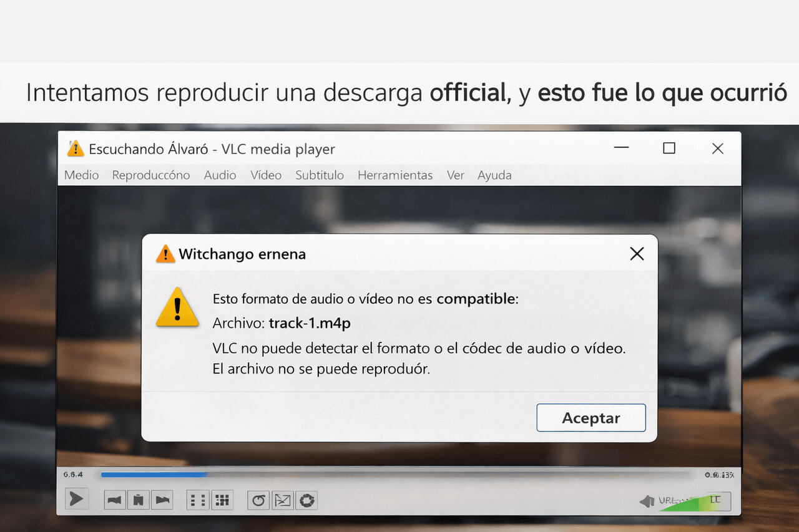
Task: Click the VLC version number 6.6.4
Action: tap(73, 474)
